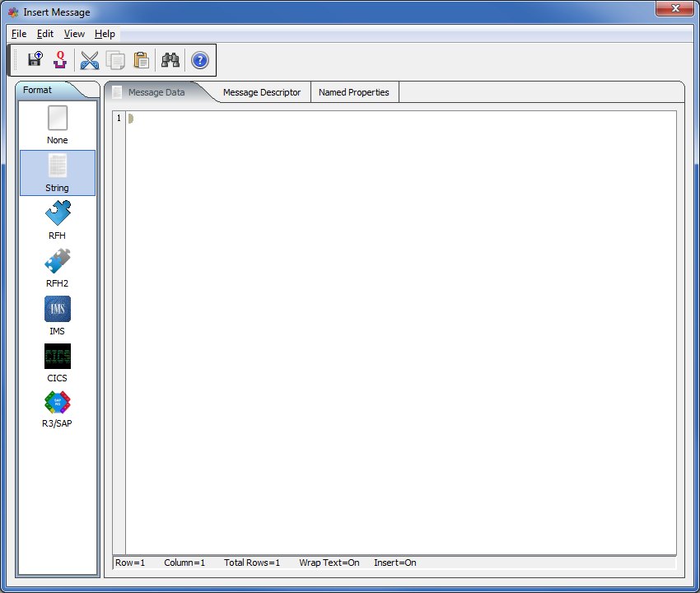Click the red Q queue toolbar icon
Image resolution: width=700 pixels, height=593 pixels.
(x=59, y=60)
